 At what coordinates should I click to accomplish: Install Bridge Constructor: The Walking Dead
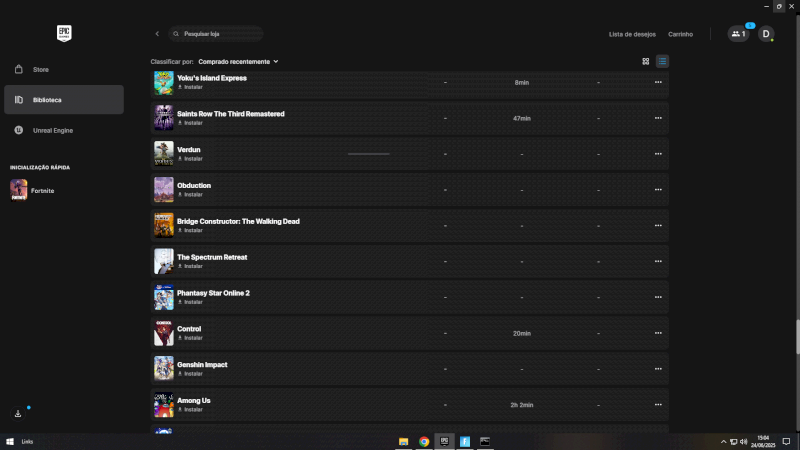[x=190, y=231]
